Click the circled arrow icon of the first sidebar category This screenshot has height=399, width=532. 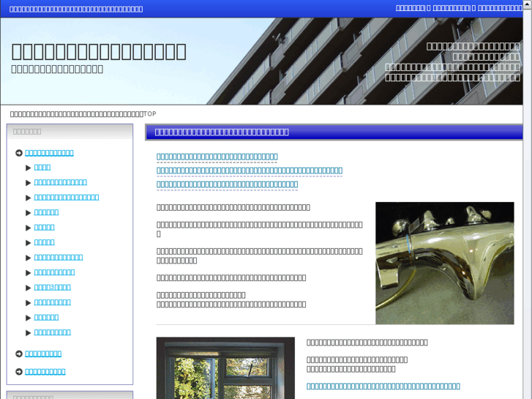[x=19, y=153]
